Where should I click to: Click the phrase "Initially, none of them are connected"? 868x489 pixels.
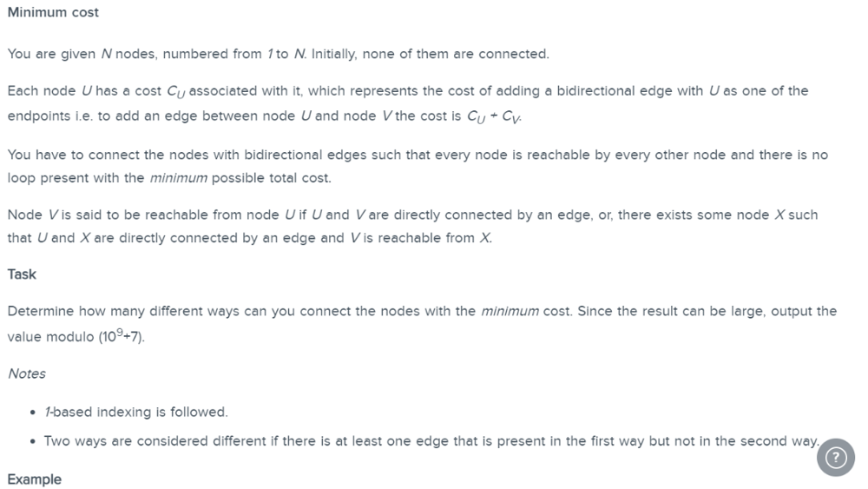tap(431, 54)
